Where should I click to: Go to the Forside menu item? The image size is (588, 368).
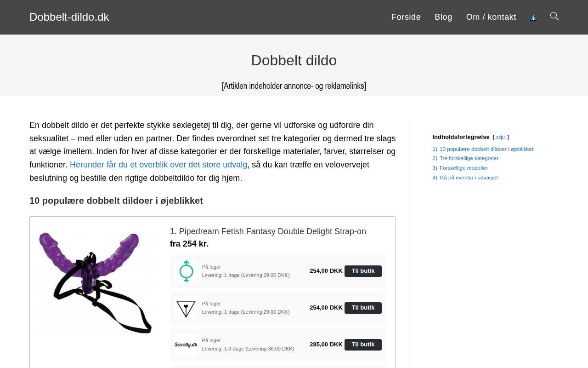click(406, 17)
